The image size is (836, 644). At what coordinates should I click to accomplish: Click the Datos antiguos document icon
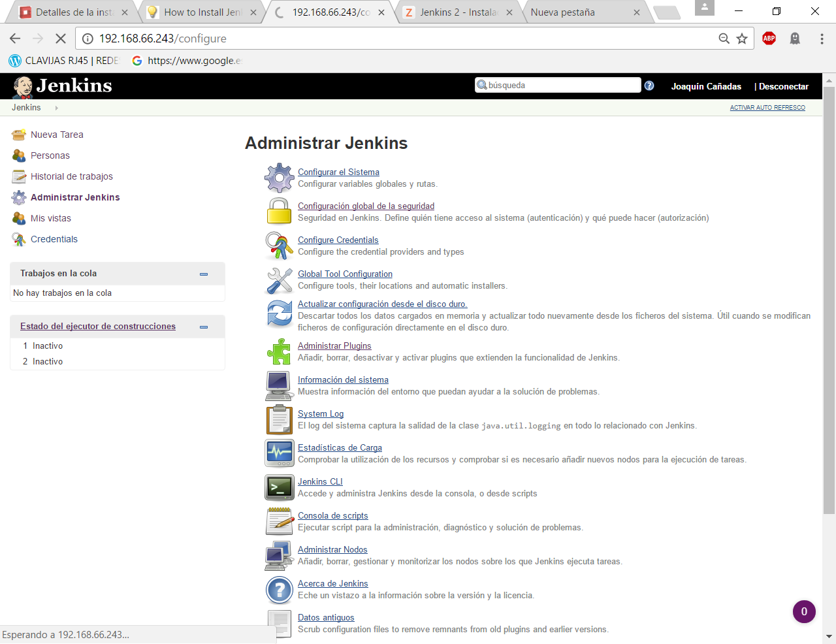(280, 623)
